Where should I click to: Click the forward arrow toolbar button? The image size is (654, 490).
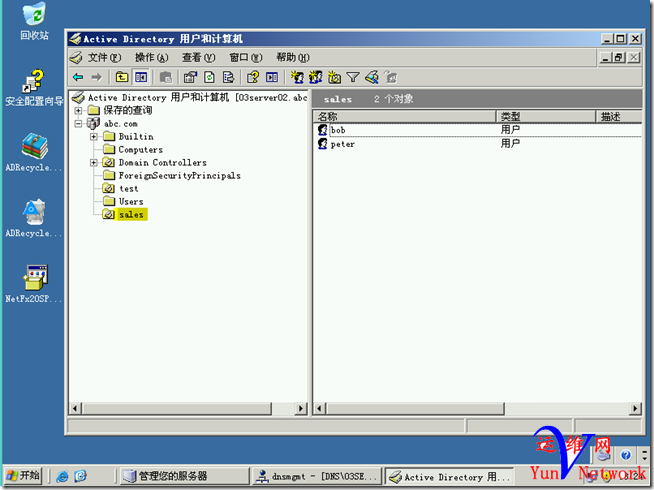pyautogui.click(x=96, y=77)
